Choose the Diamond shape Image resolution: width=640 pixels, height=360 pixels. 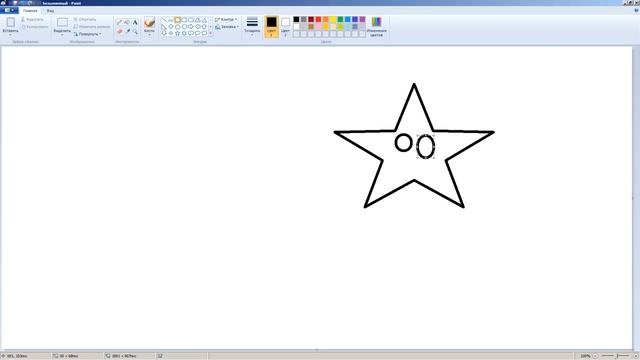coord(171,27)
